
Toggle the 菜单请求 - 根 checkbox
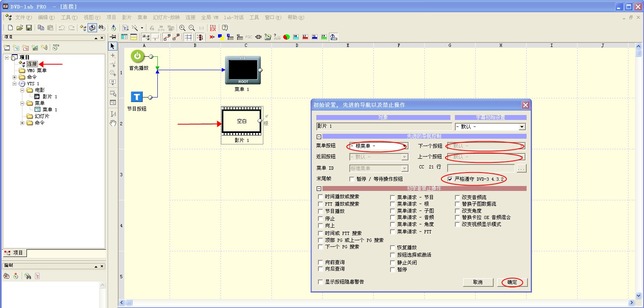tap(393, 204)
